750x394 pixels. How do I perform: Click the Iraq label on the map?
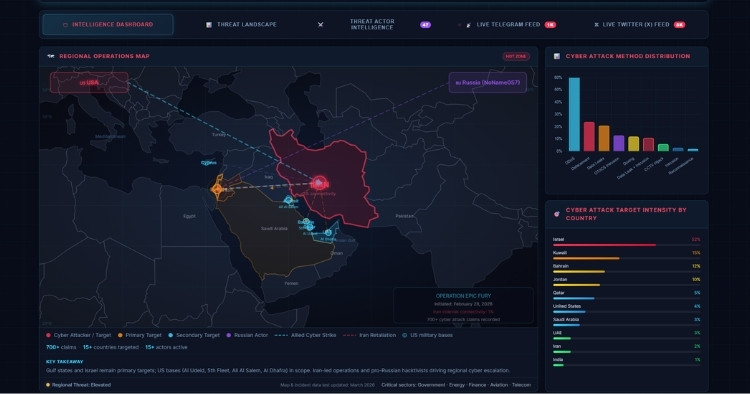269,177
